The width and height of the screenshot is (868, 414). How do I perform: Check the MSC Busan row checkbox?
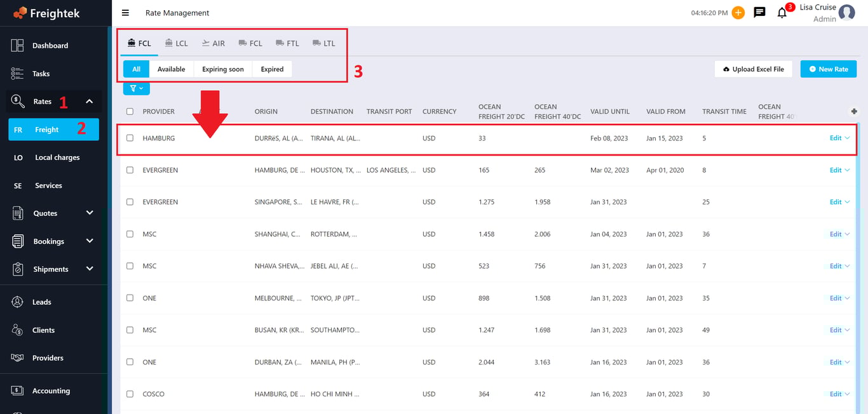[130, 330]
